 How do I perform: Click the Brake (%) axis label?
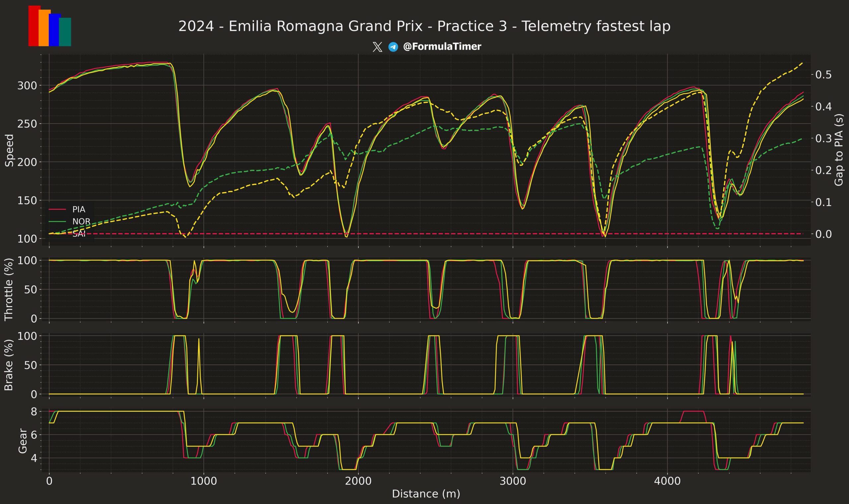click(9, 365)
